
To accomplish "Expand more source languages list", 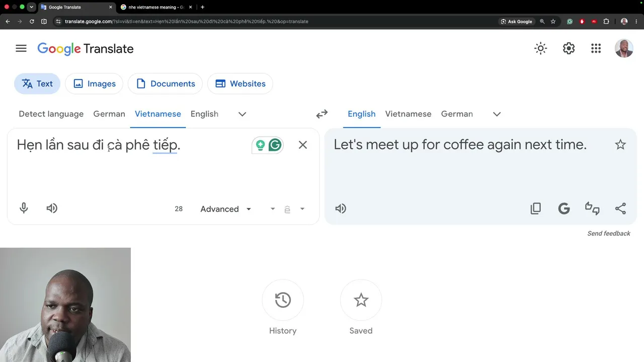I will click(x=242, y=114).
